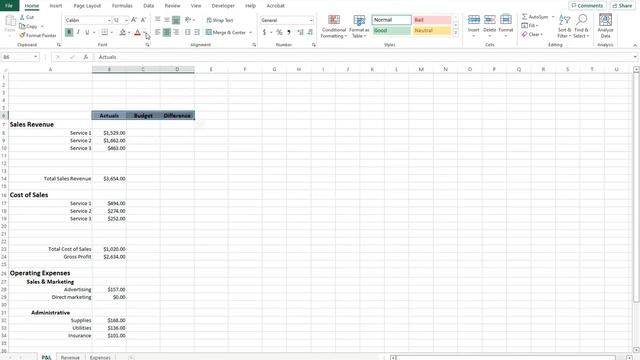The image size is (640, 360).
Task: Open Format as Table menu
Action: coord(359,27)
